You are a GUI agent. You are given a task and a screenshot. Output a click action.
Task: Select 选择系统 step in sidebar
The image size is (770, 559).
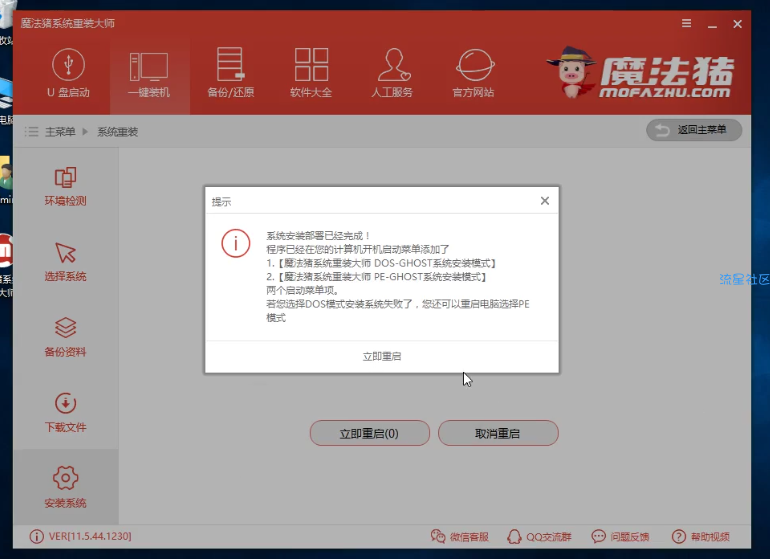(65, 262)
